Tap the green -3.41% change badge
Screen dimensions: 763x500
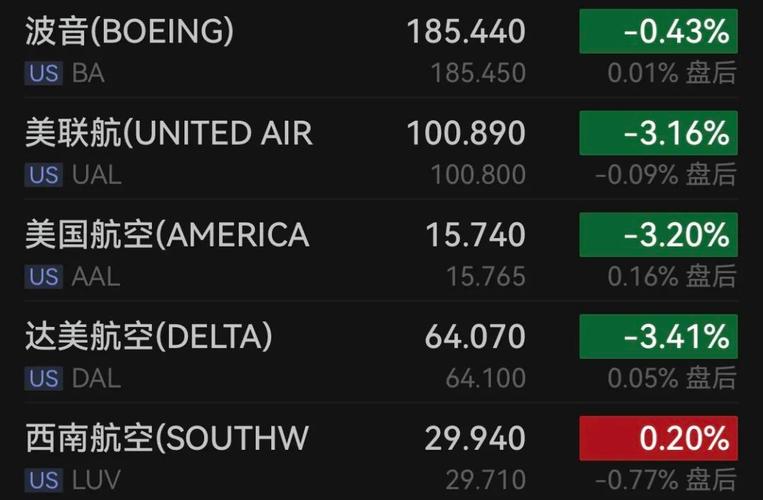(x=658, y=336)
